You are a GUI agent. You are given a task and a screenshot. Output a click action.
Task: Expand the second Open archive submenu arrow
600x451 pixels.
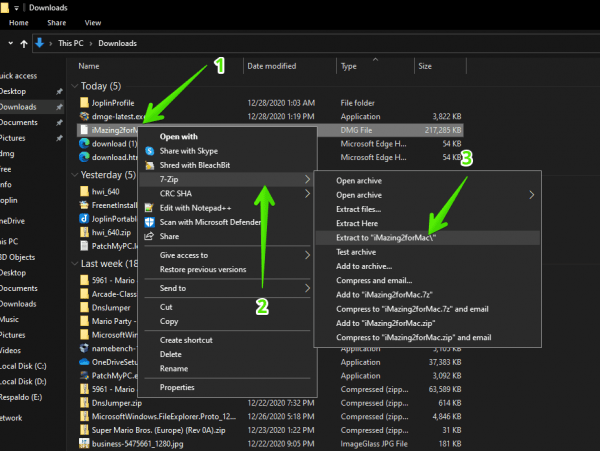[x=532, y=195]
